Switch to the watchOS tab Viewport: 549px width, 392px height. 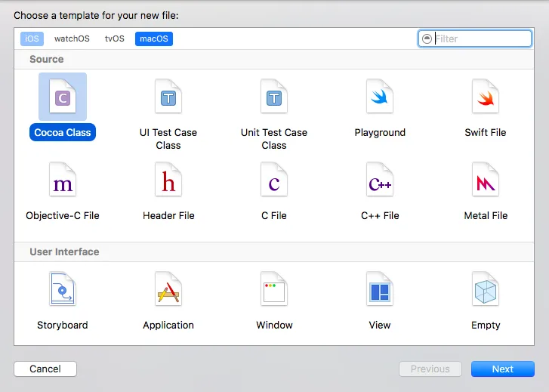72,39
